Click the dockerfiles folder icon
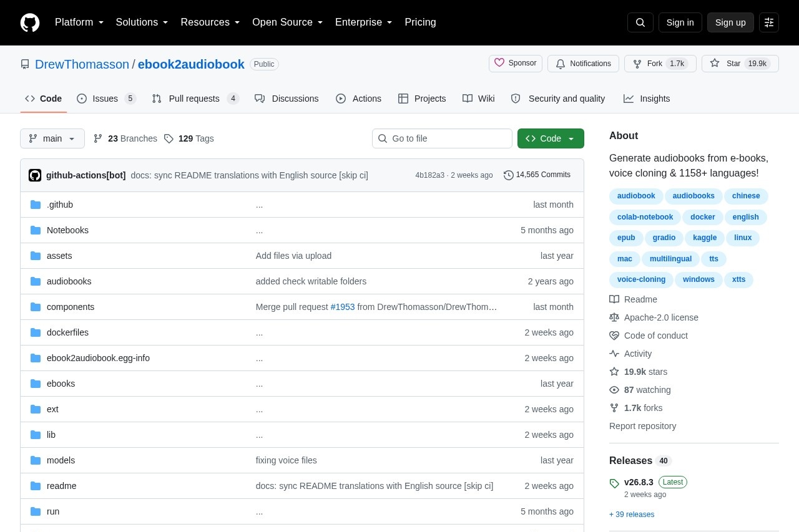Viewport: 799px width, 532px height. click(36, 332)
